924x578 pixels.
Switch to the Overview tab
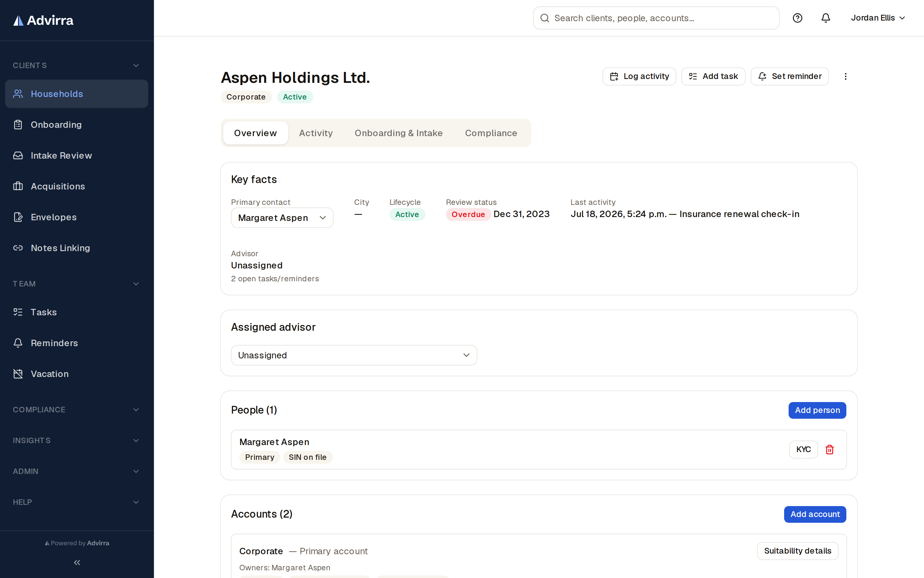pyautogui.click(x=255, y=133)
